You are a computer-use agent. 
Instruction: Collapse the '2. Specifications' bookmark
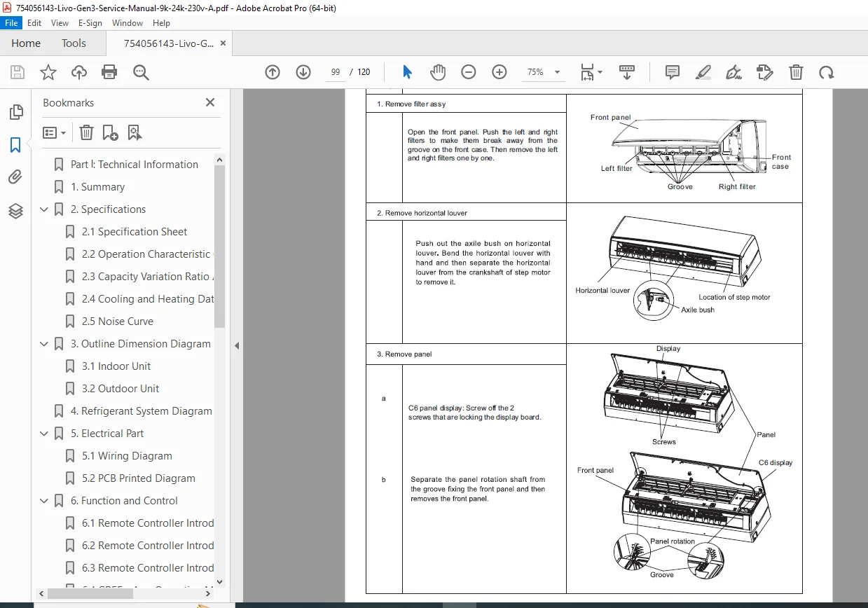click(x=44, y=209)
